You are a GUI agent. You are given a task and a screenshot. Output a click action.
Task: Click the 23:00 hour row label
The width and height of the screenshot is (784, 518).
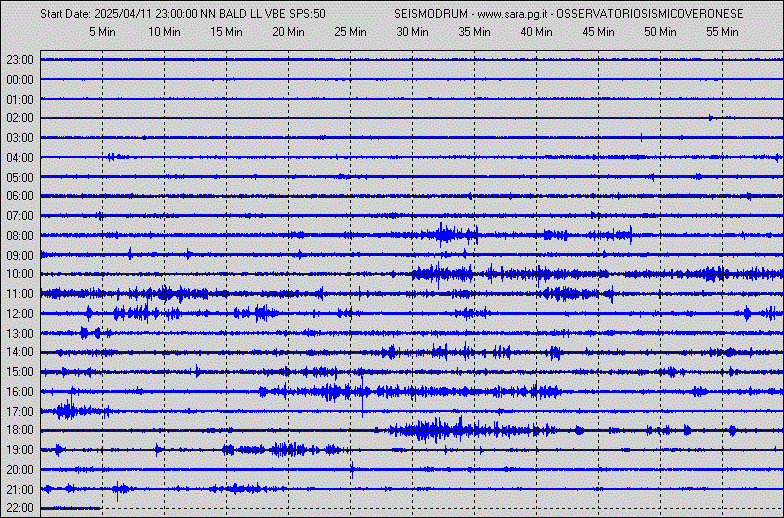pyautogui.click(x=20, y=60)
